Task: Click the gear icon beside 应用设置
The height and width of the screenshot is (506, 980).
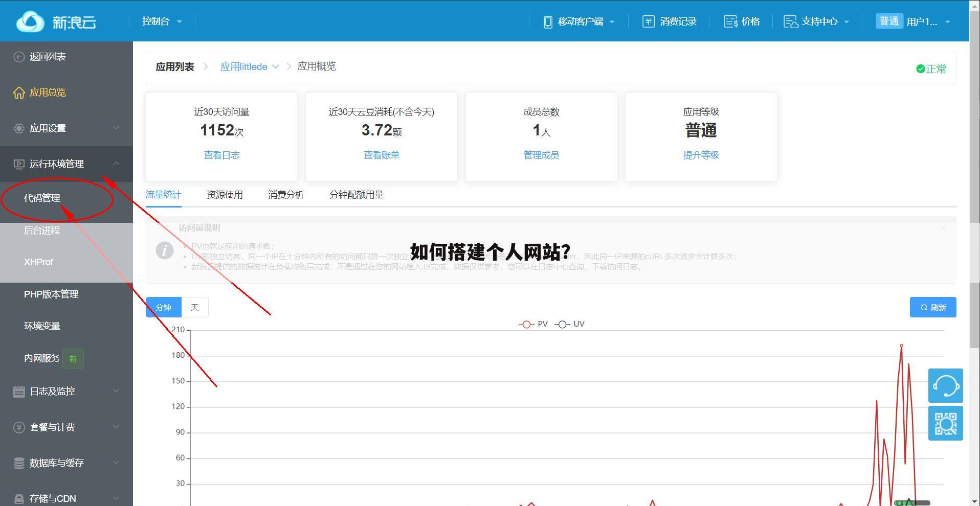Action: (19, 128)
